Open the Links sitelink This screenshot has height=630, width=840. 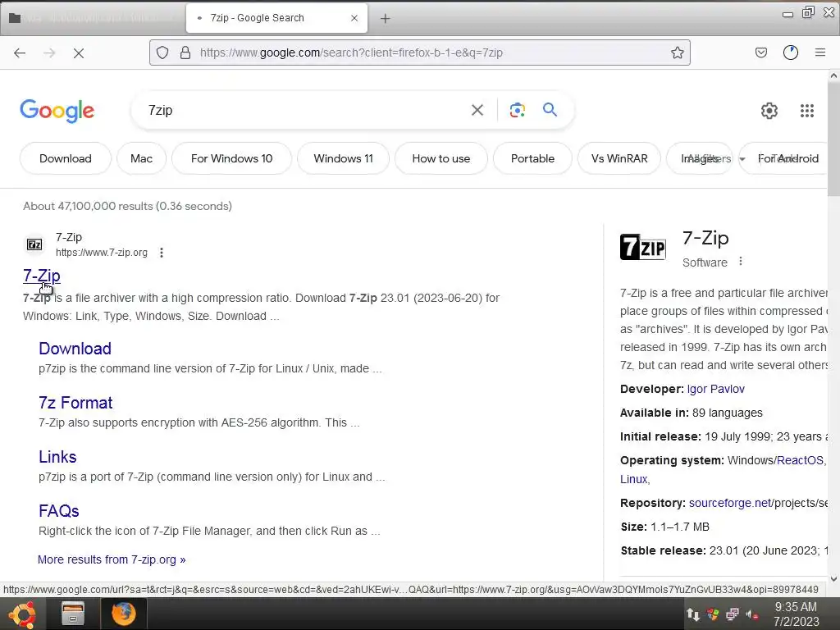[x=57, y=457]
